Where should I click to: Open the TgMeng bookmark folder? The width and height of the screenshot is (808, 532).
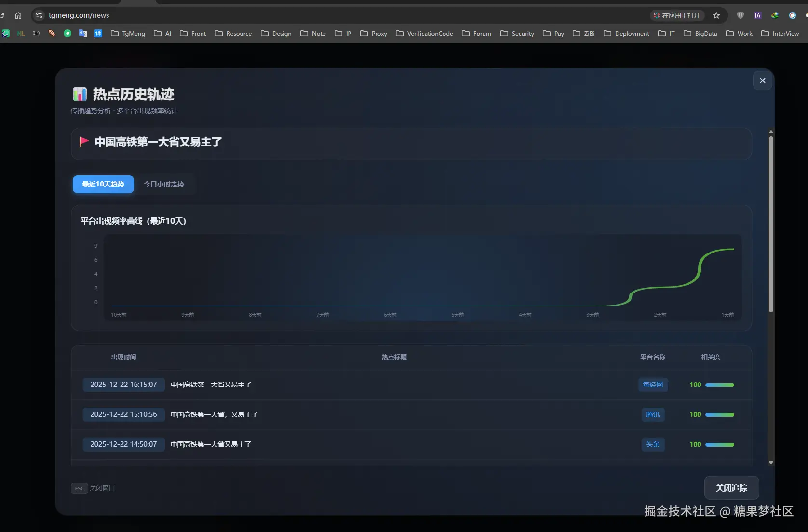coord(128,33)
